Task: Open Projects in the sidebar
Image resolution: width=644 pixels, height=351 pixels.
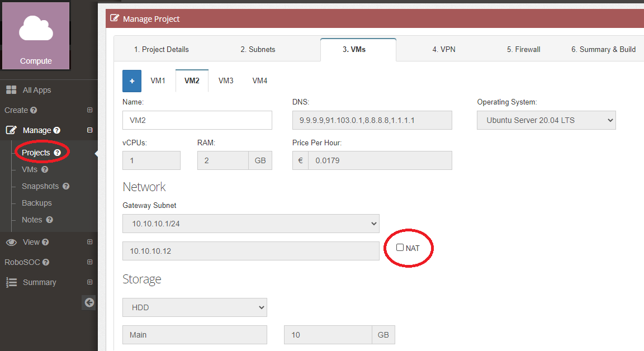Action: [36, 153]
